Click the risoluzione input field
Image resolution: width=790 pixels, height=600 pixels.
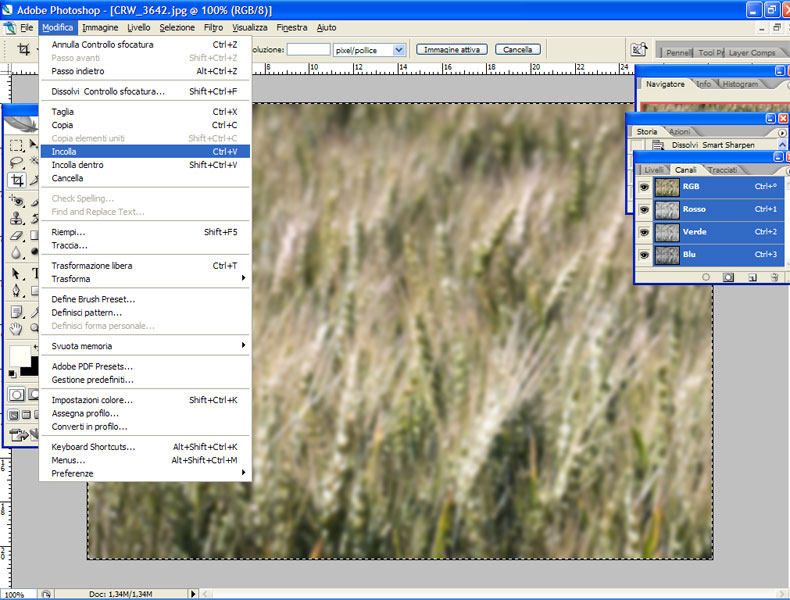pyautogui.click(x=309, y=49)
